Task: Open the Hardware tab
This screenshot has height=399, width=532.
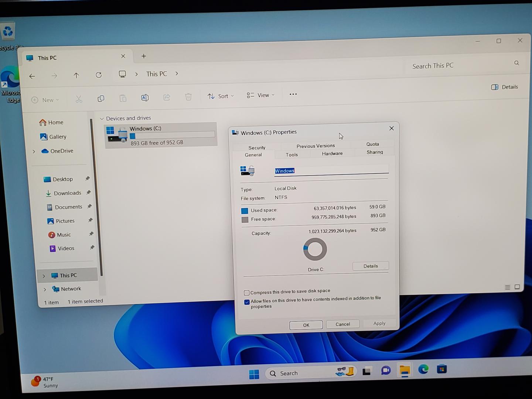Action: [x=332, y=153]
